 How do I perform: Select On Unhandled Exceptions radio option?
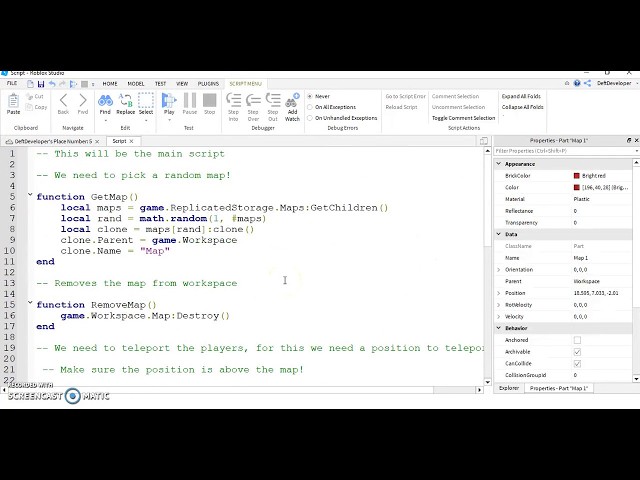click(x=310, y=118)
